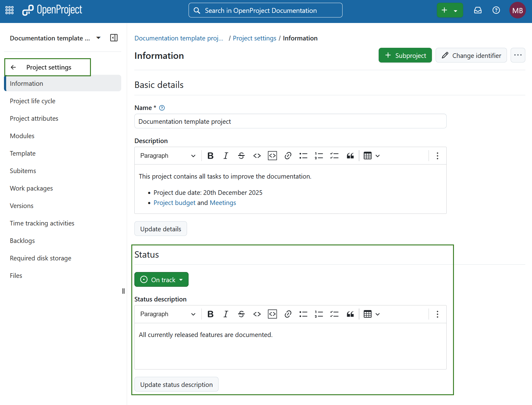Toggle italic in the Status description editor
532x405 pixels.
click(226, 314)
